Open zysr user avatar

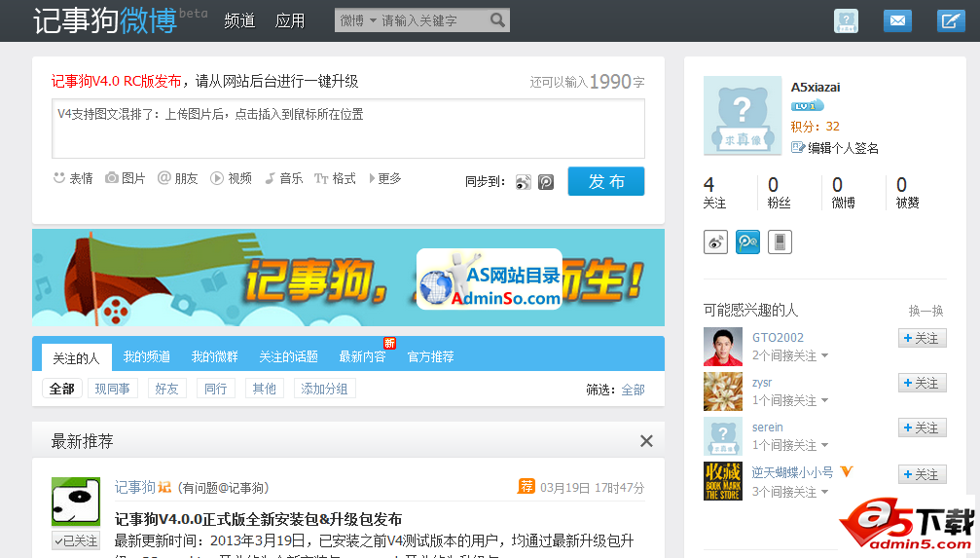coord(723,391)
